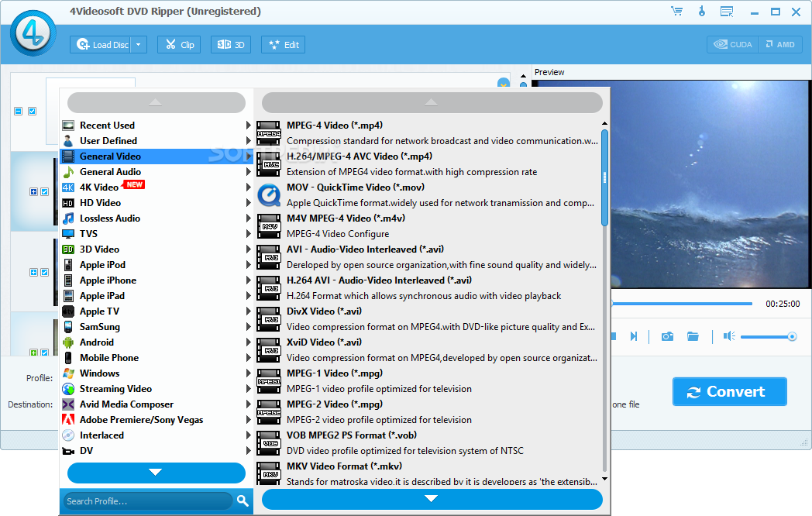Click the Search Profile input field
This screenshot has height=516, width=812.
tap(148, 501)
